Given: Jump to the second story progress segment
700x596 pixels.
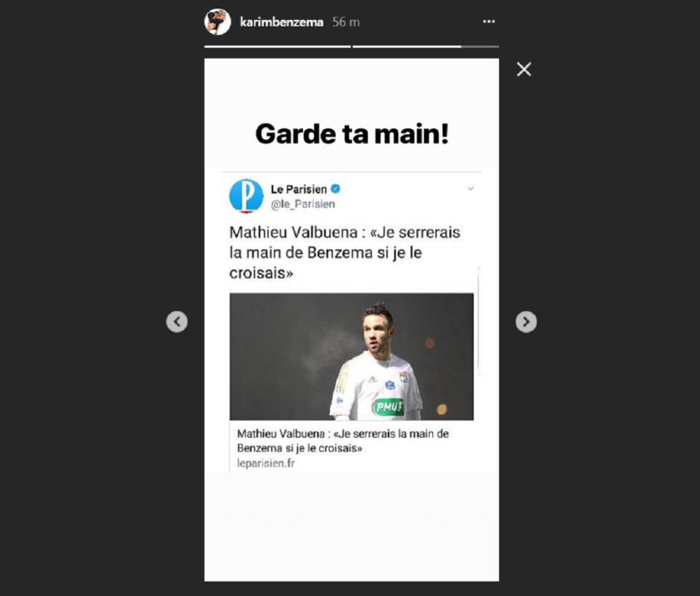Looking at the screenshot, I should click(x=407, y=47).
